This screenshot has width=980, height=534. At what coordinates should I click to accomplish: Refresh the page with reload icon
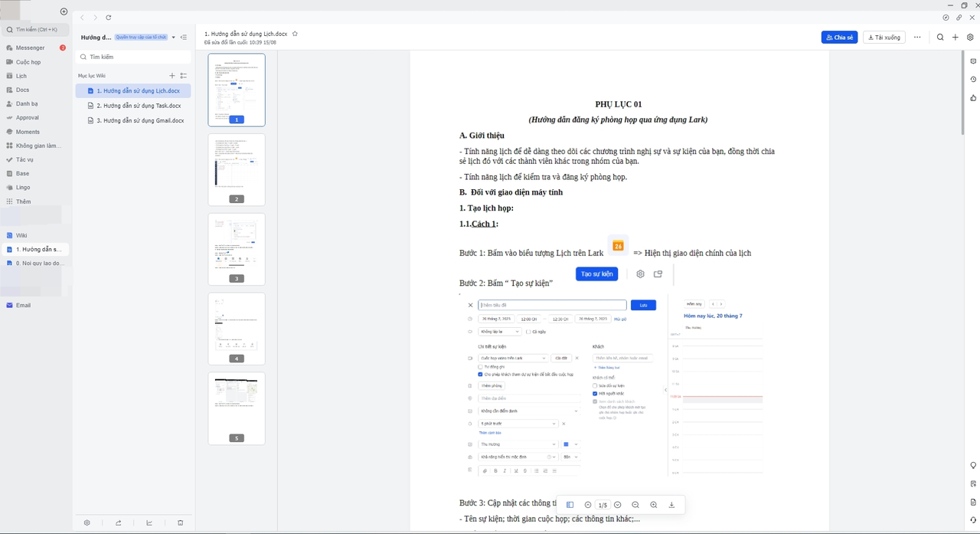click(x=109, y=17)
